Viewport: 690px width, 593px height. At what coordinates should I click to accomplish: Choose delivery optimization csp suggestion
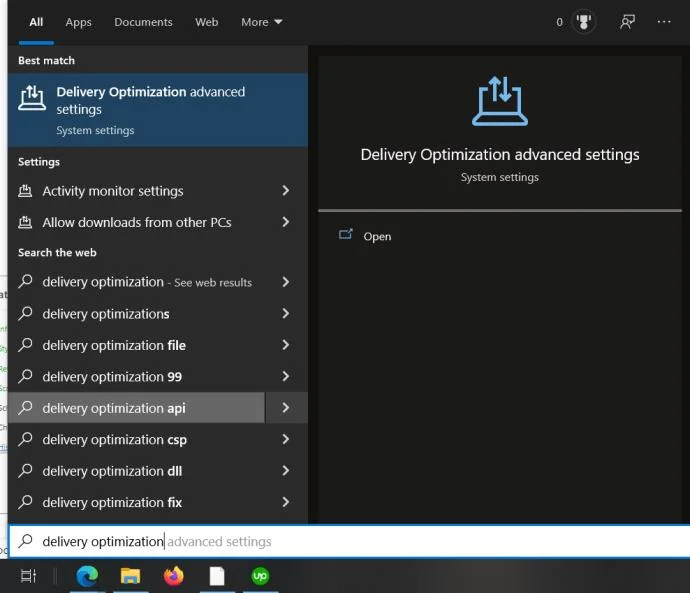(136, 439)
